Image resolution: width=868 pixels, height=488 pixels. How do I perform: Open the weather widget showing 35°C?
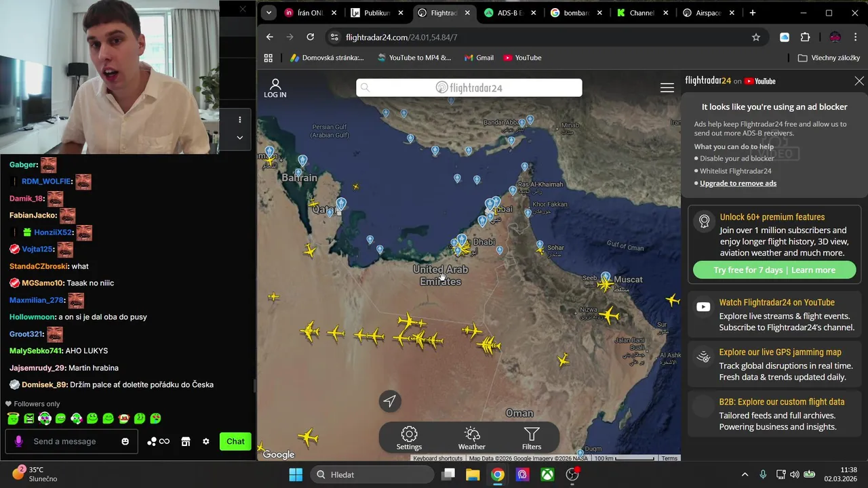click(x=35, y=474)
